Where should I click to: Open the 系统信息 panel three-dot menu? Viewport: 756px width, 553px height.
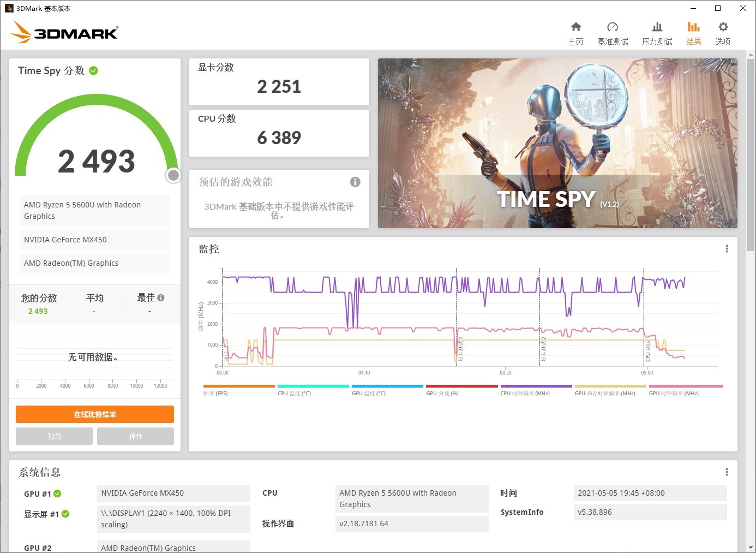click(727, 472)
